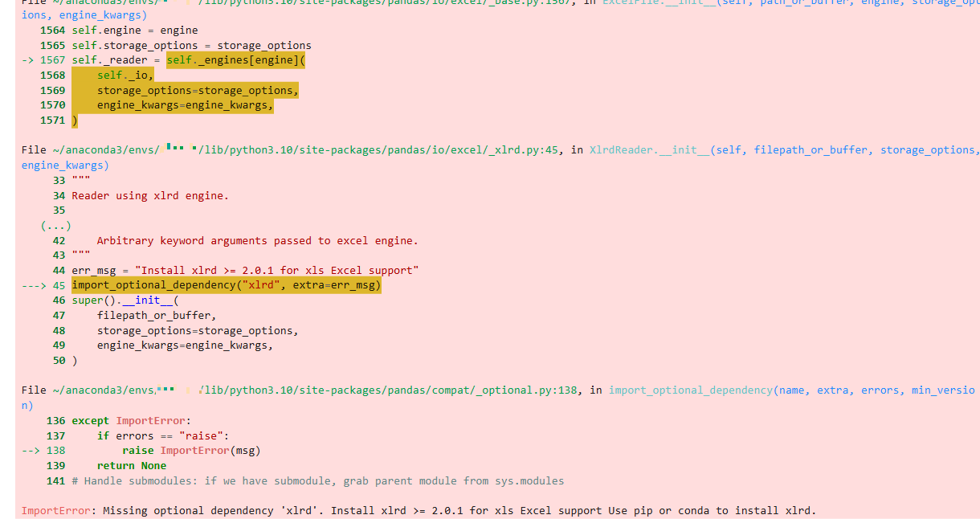Select the highlighted storage_options=storage_options line

tap(197, 89)
